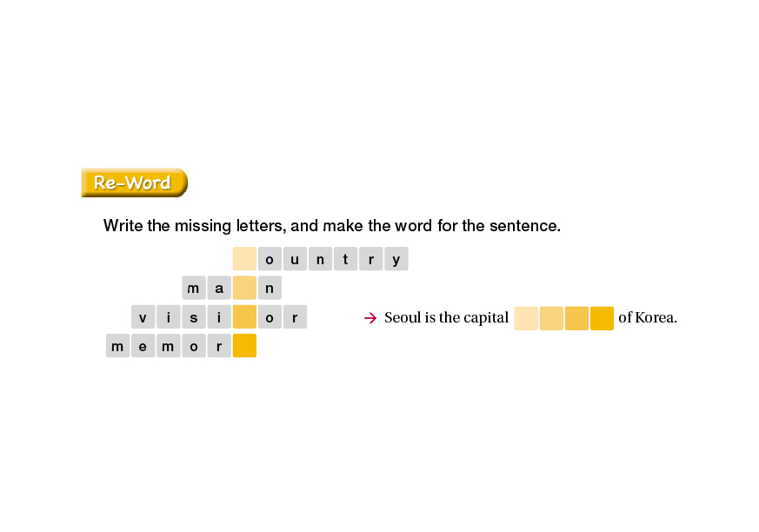
Task: Click the 'a' tile in the 'ma_n' row
Action: [218, 288]
